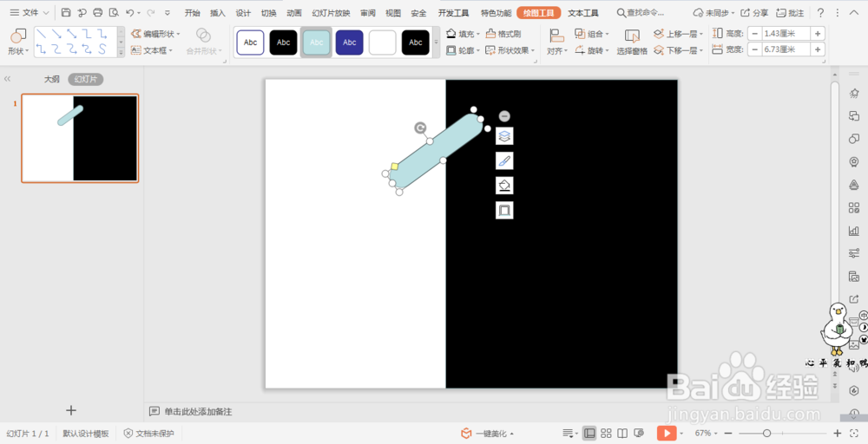Image resolution: width=868 pixels, height=444 pixels.
Task: Click 单击此处添加备注 notes area
Action: (198, 412)
